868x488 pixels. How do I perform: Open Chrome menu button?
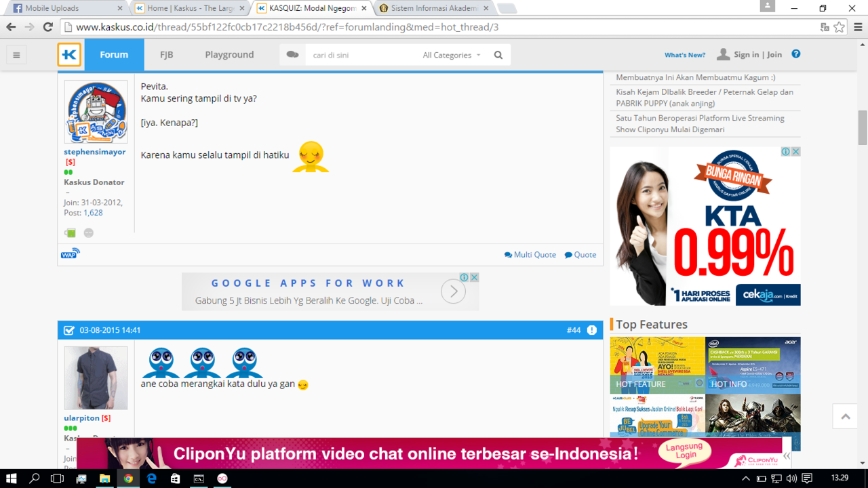[x=858, y=27]
